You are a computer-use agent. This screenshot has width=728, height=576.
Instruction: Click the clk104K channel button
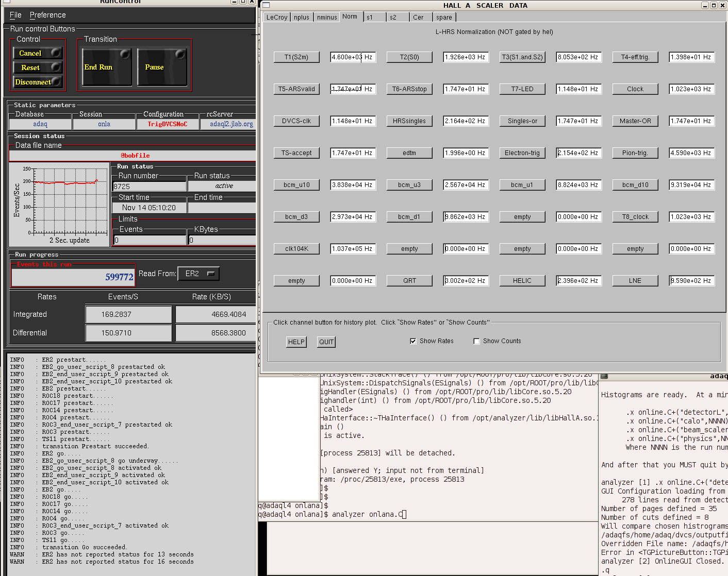(296, 249)
